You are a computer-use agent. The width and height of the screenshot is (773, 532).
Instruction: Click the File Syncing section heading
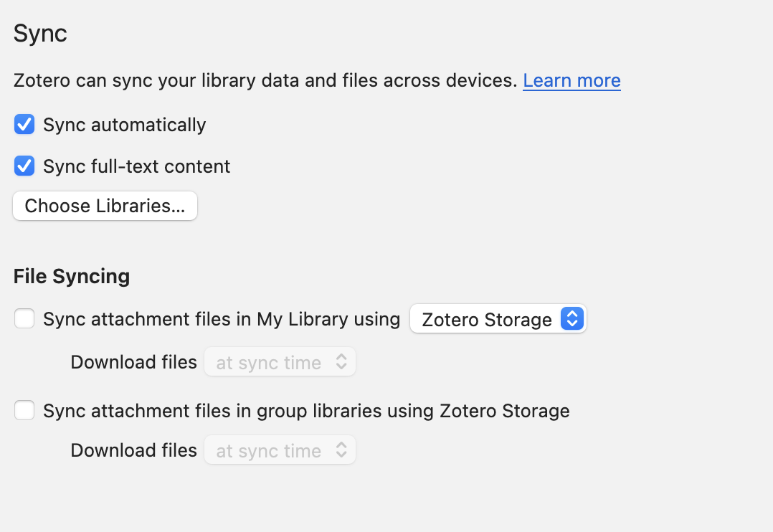coord(72,276)
